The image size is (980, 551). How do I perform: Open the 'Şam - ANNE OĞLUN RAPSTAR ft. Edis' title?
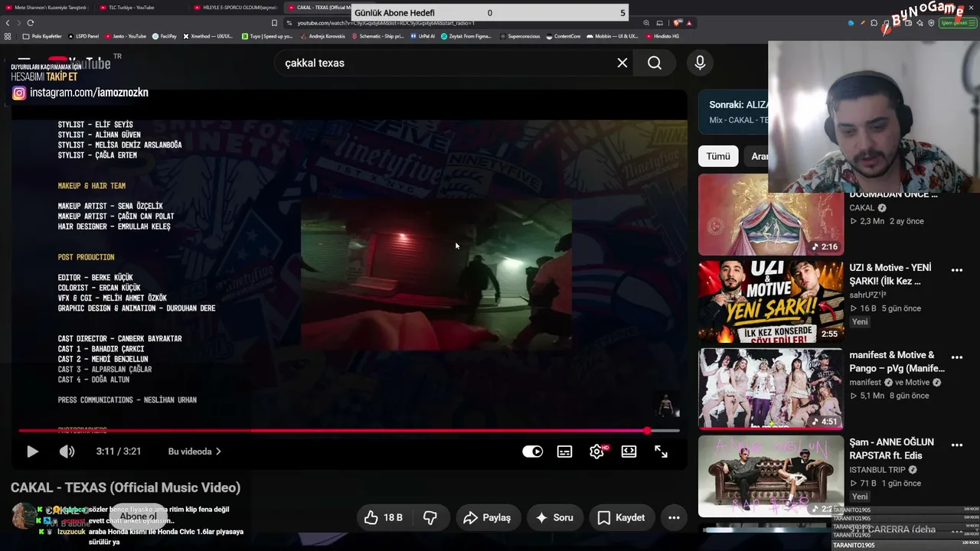[892, 449]
